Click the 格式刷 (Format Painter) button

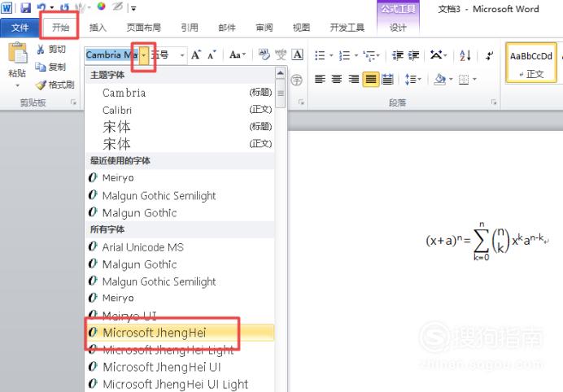click(55, 85)
